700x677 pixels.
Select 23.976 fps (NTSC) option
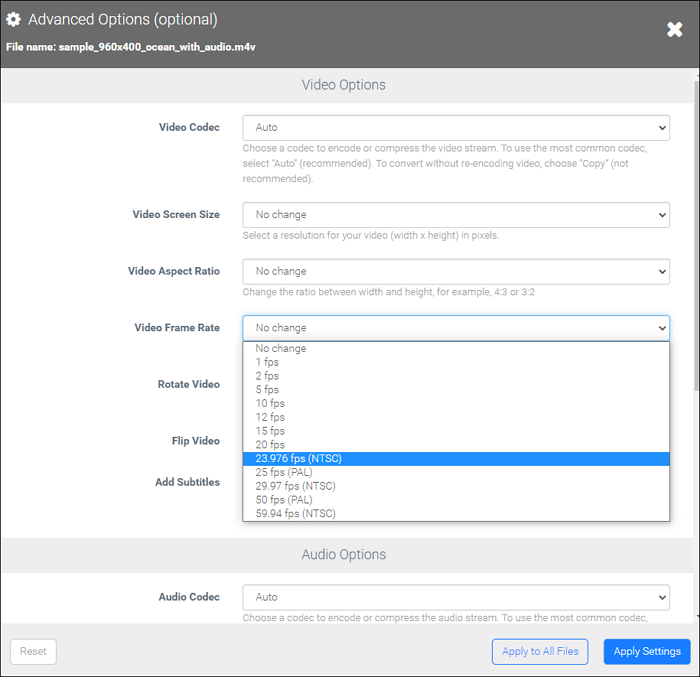pos(298,459)
